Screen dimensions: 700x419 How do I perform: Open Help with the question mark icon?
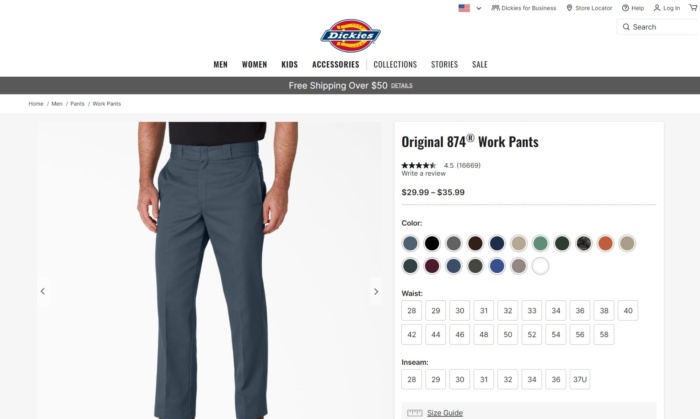click(x=625, y=8)
